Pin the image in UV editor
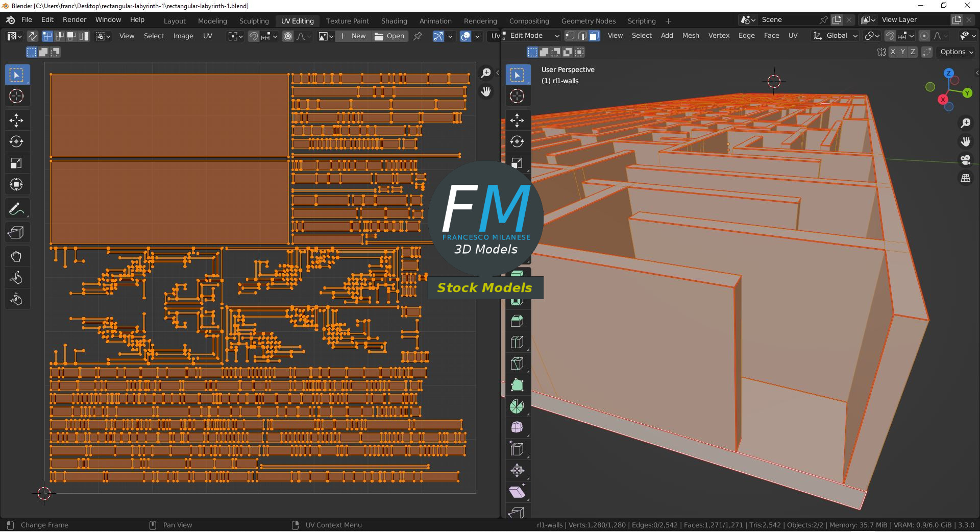This screenshot has width=980, height=532. pos(418,36)
